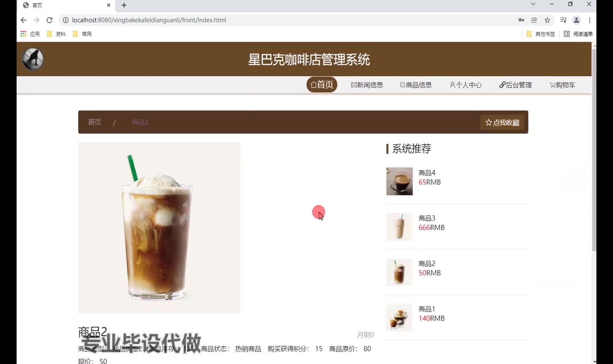Image resolution: width=613 pixels, height=364 pixels.
Task: Open a new browser tab
Action: coord(124,5)
